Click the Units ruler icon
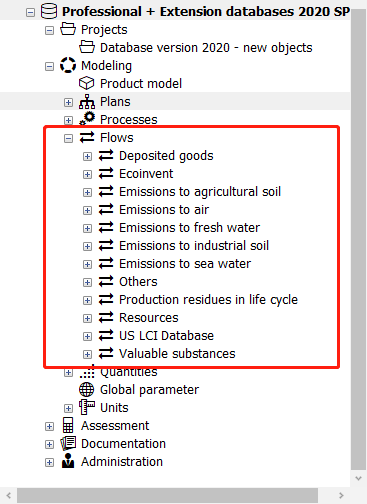 click(87, 407)
